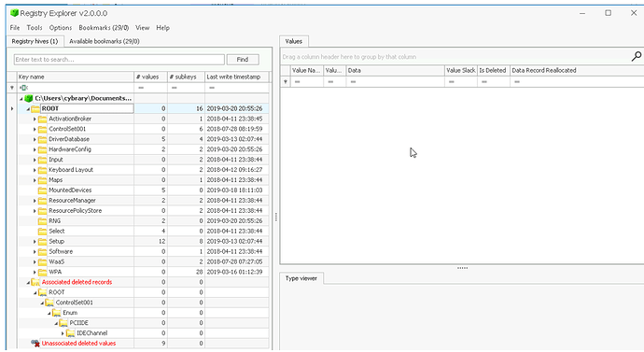Image resolution: width=644 pixels, height=352 pixels.
Task: Expand the WPA key
Action: 35,272
